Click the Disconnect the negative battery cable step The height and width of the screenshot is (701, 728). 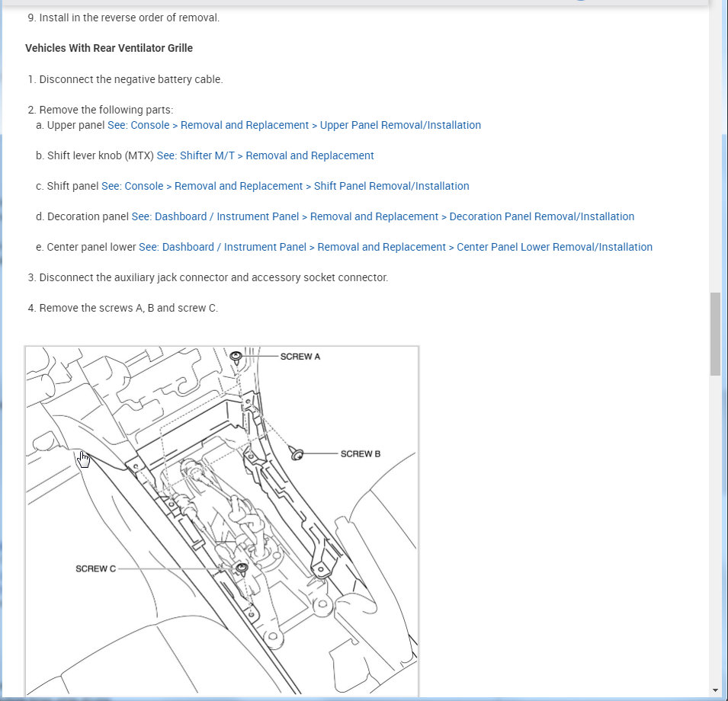click(x=125, y=79)
